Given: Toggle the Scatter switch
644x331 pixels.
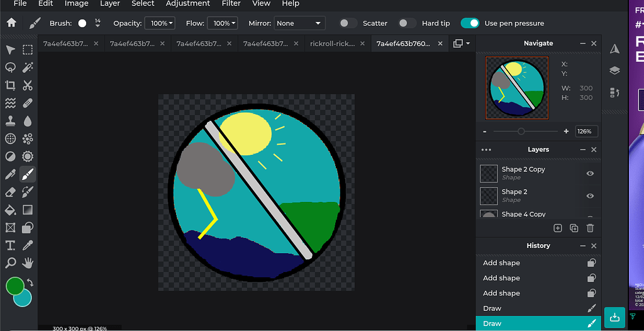Looking at the screenshot, I should 348,23.
